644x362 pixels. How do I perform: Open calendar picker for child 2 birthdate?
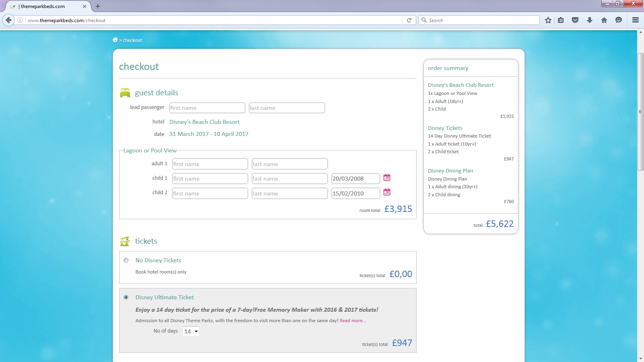pyautogui.click(x=387, y=192)
